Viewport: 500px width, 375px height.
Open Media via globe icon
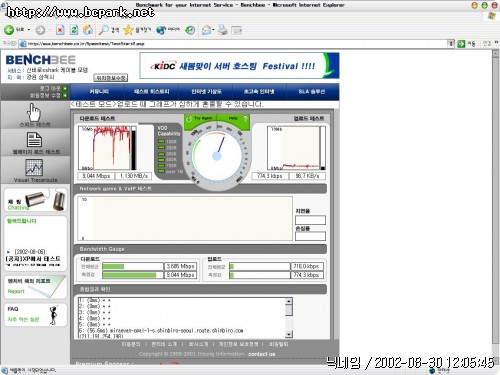point(161,30)
